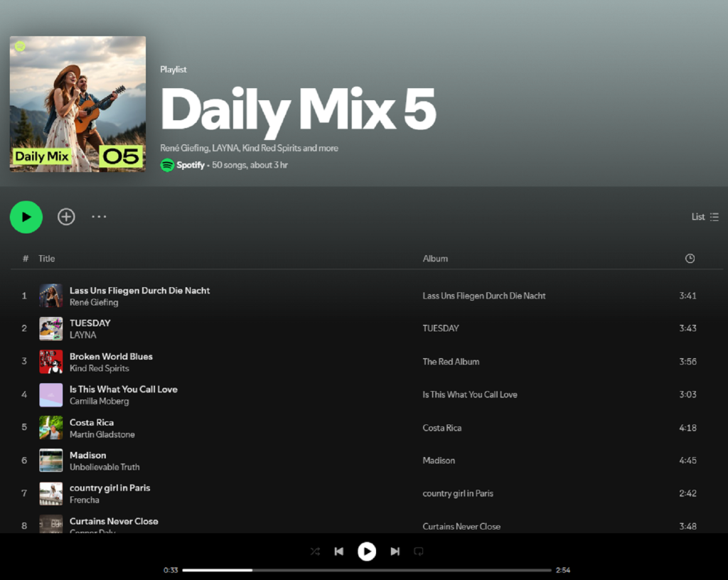
Task: Switch the List view mode
Action: click(x=705, y=217)
